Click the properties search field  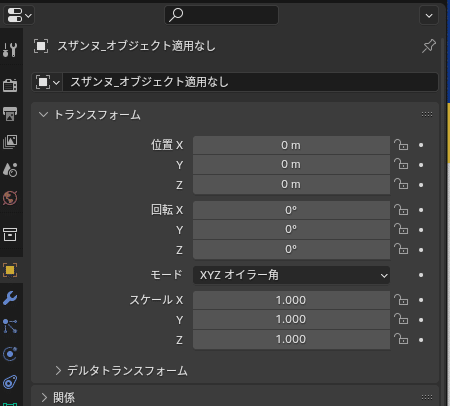tap(221, 15)
